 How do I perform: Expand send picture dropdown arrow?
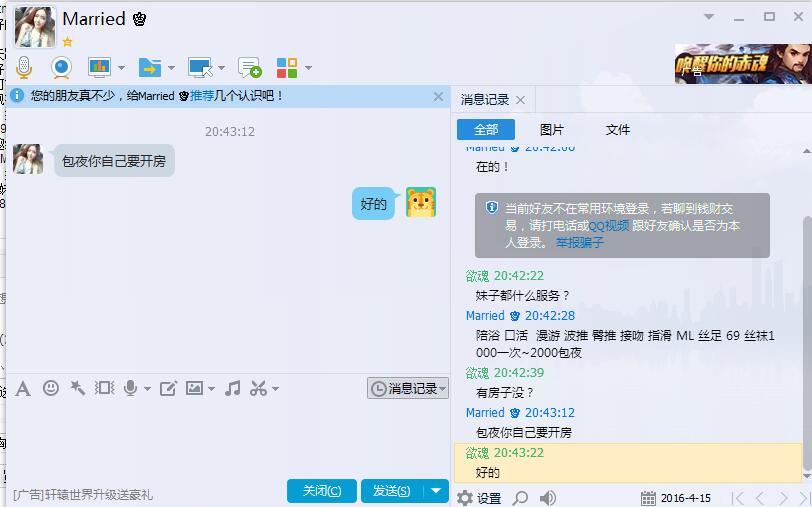coord(211,388)
